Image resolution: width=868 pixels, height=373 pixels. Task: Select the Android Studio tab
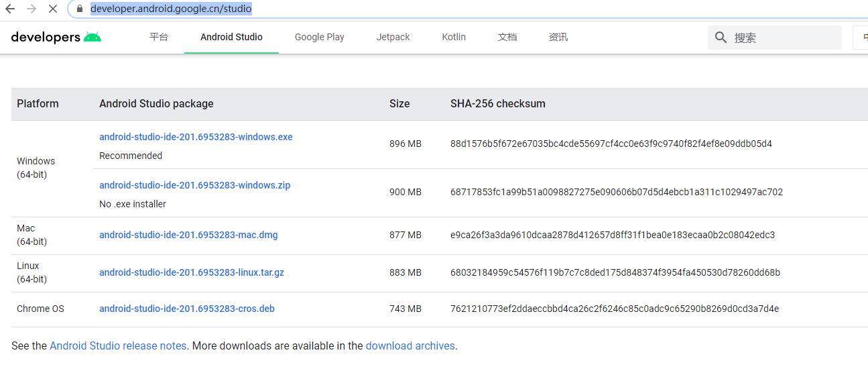coord(231,37)
